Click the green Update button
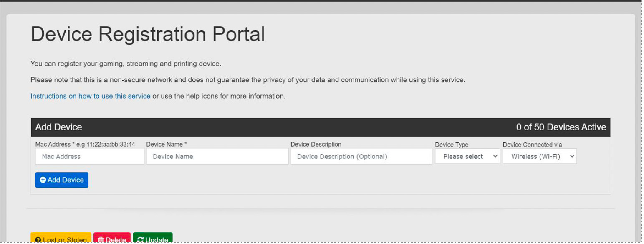 [x=153, y=239]
